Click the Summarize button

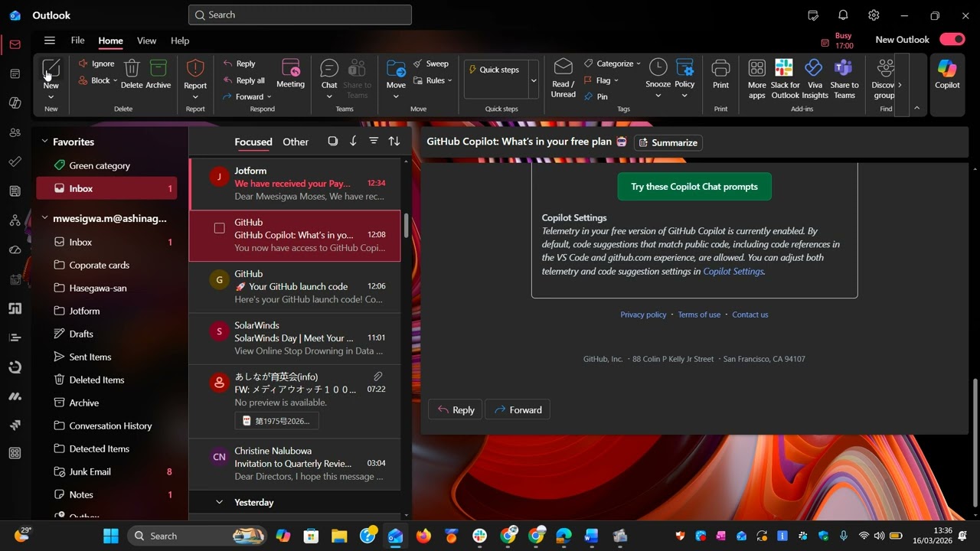[668, 142]
